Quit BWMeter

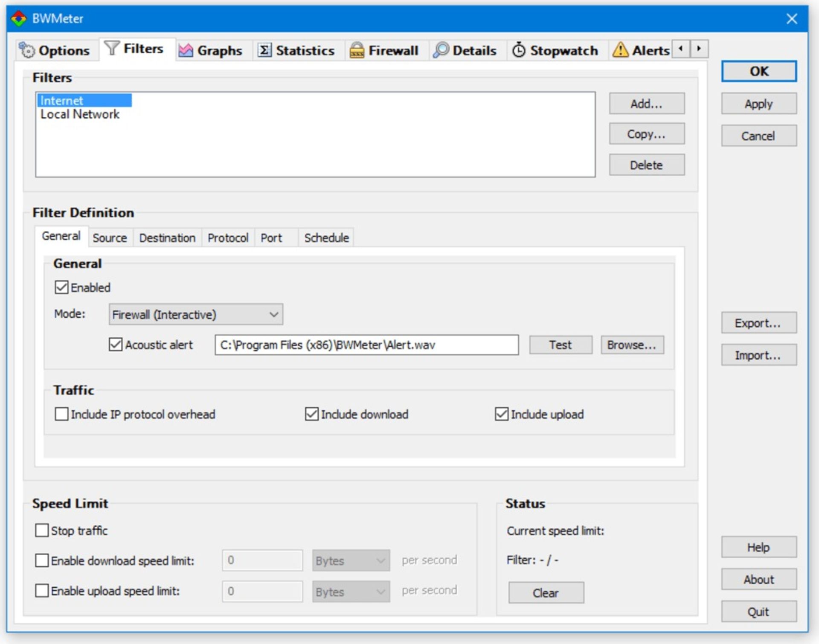(x=759, y=612)
